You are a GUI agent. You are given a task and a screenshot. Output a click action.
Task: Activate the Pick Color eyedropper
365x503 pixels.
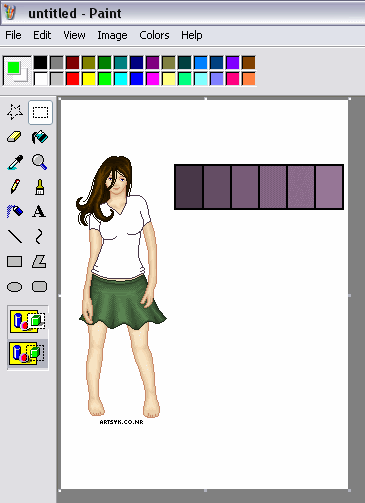(x=15, y=162)
